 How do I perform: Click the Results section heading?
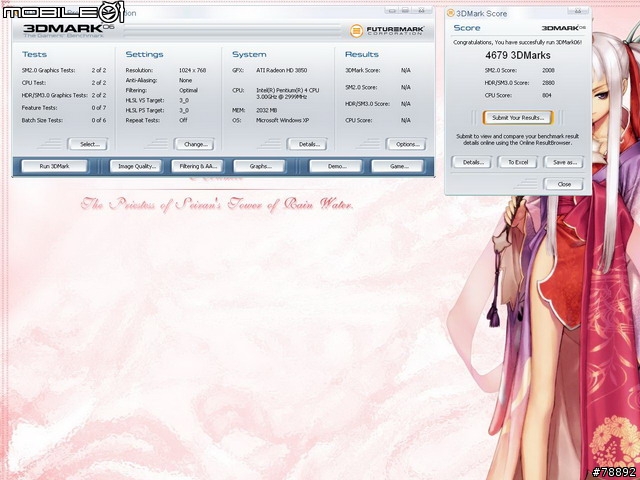(x=362, y=54)
